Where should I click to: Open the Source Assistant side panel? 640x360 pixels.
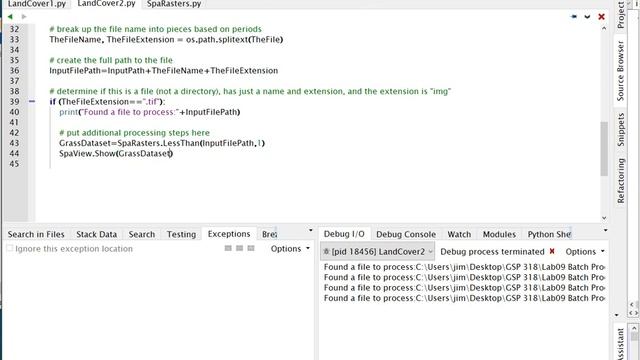point(621,344)
